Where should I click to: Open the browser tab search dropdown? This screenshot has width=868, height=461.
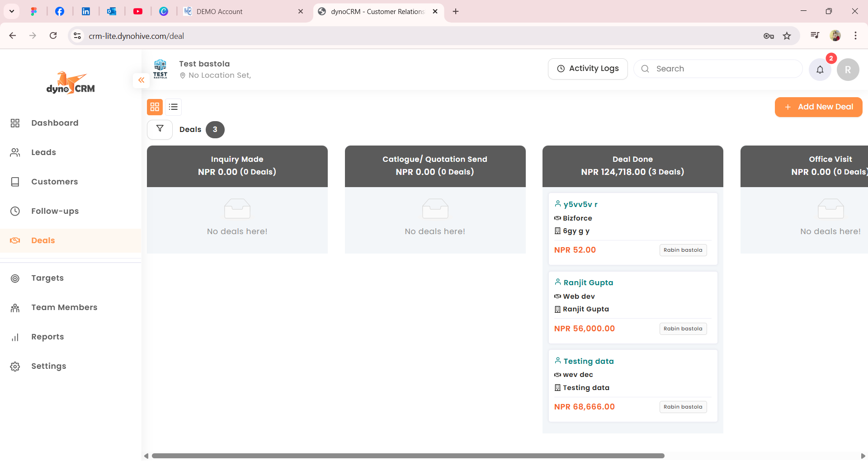12,11
